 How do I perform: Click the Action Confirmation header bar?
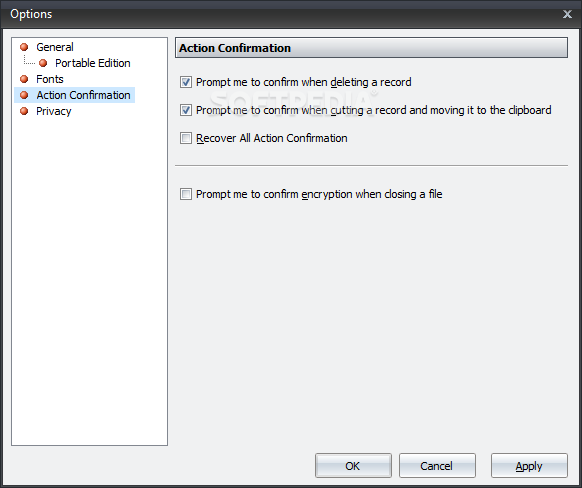[x=371, y=48]
